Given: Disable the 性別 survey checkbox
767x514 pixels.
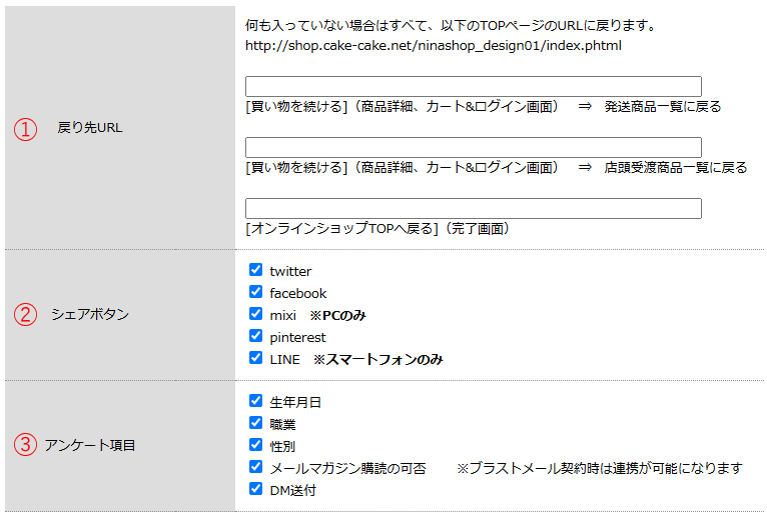Looking at the screenshot, I should pos(256,445).
